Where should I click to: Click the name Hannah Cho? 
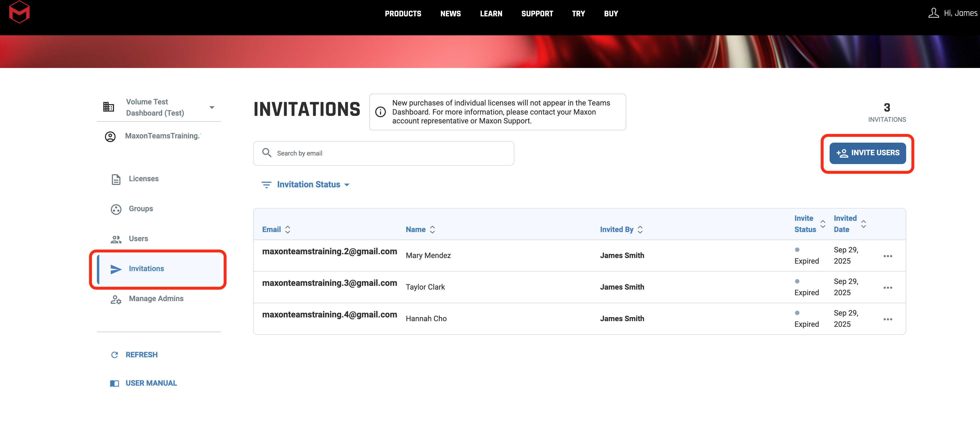[426, 319]
